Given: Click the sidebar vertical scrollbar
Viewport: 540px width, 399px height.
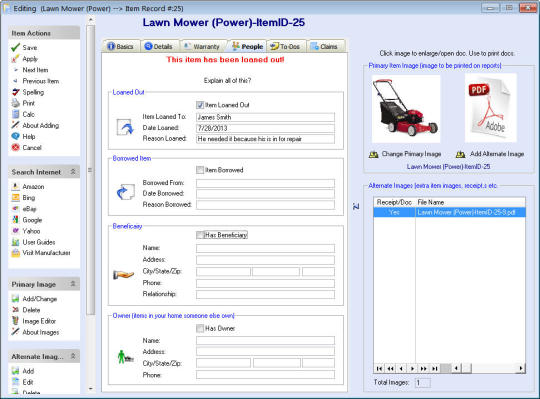Looking at the screenshot, I should 91,170.
